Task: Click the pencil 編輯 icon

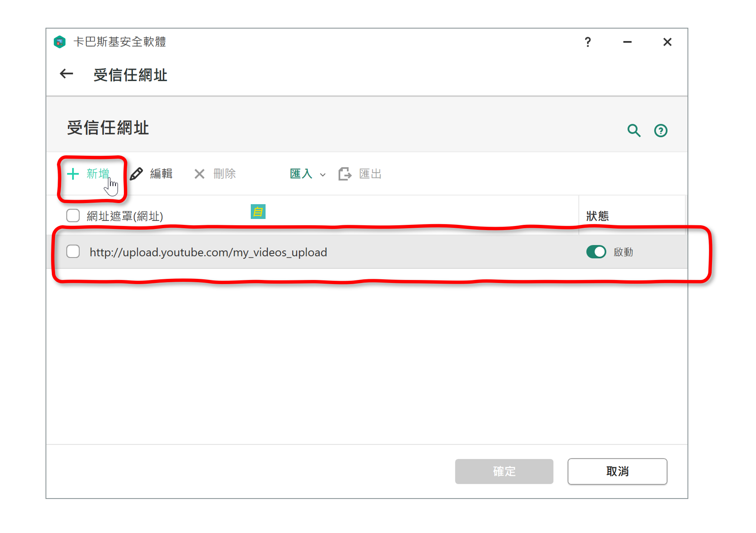Action: tap(136, 174)
